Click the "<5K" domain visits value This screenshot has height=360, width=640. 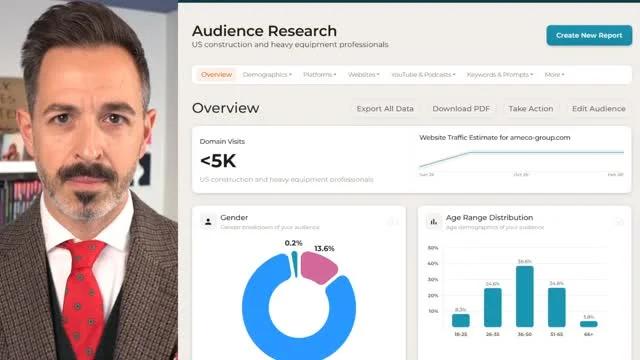218,161
